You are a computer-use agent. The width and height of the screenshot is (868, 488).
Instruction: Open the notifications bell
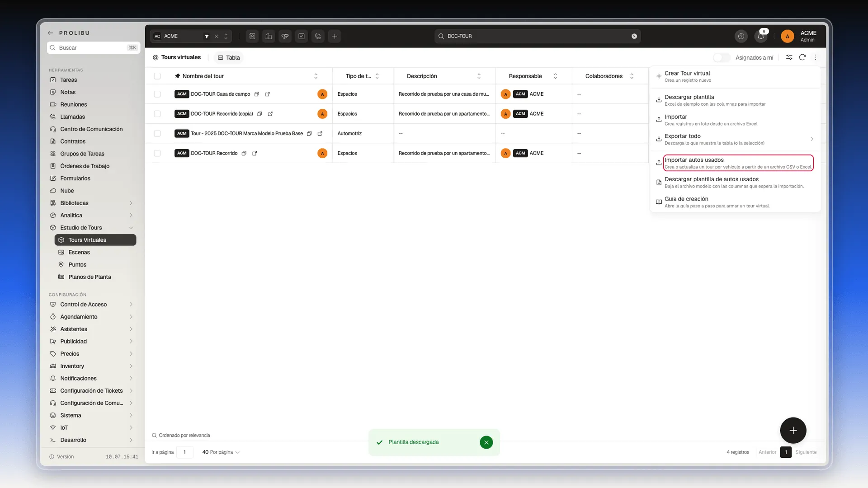click(761, 36)
